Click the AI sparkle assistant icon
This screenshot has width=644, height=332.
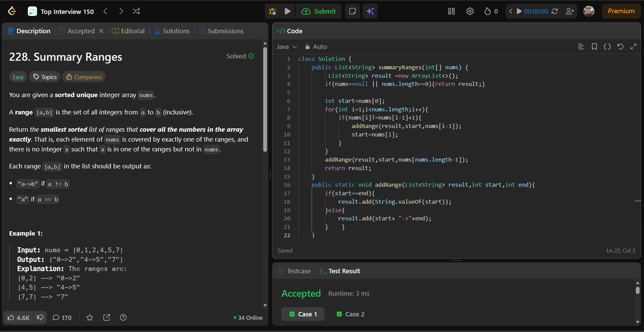coord(370,11)
